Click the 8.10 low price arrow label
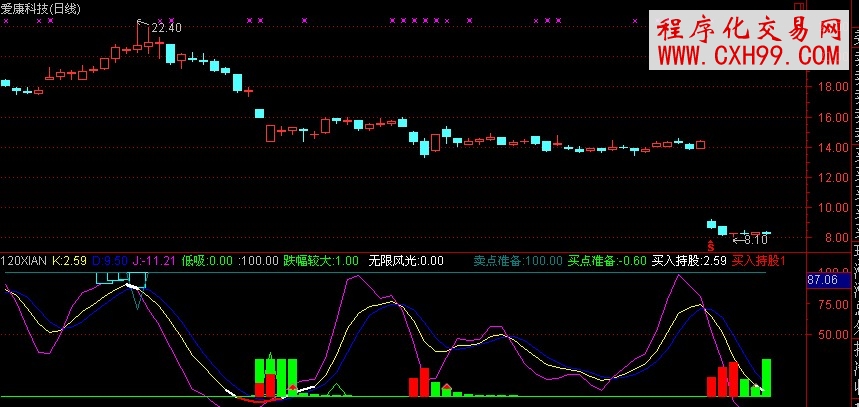 pos(753,239)
